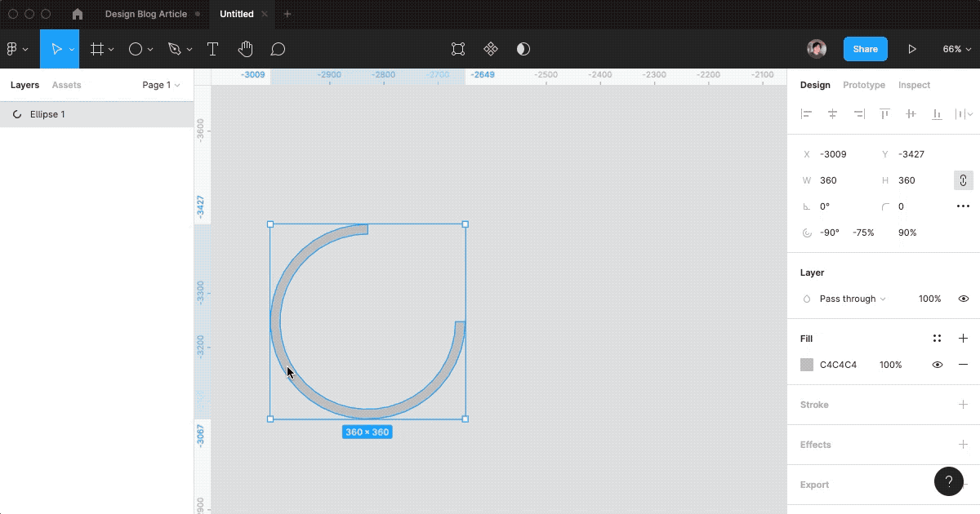The width and height of the screenshot is (980, 514).
Task: Switch to the Prototype tab
Action: tap(863, 85)
